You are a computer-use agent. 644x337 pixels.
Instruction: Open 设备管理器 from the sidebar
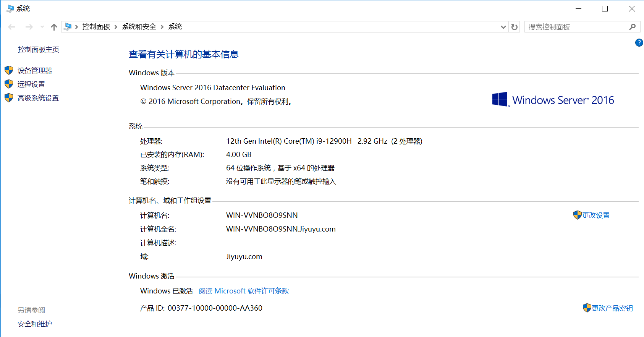pos(35,71)
